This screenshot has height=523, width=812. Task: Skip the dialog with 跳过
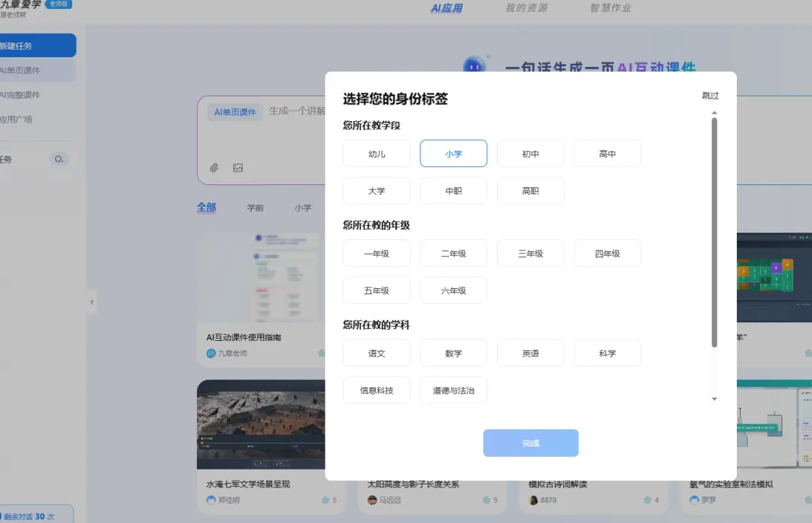click(x=710, y=96)
